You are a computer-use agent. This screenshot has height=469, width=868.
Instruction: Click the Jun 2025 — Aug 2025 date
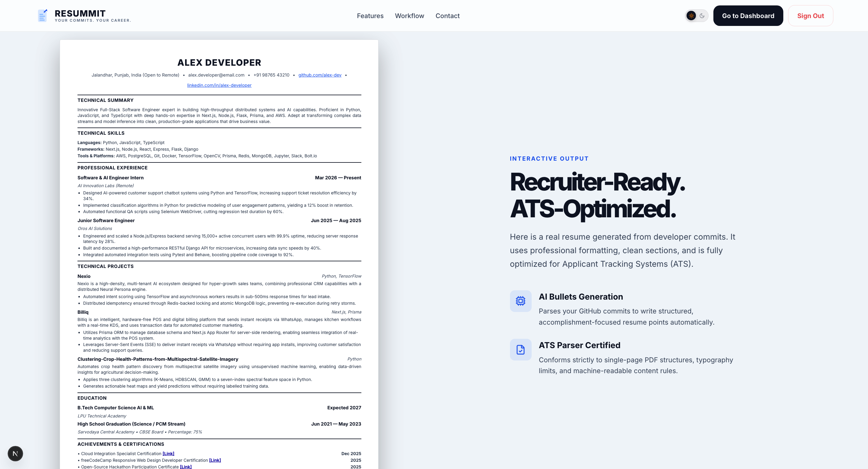pyautogui.click(x=336, y=220)
